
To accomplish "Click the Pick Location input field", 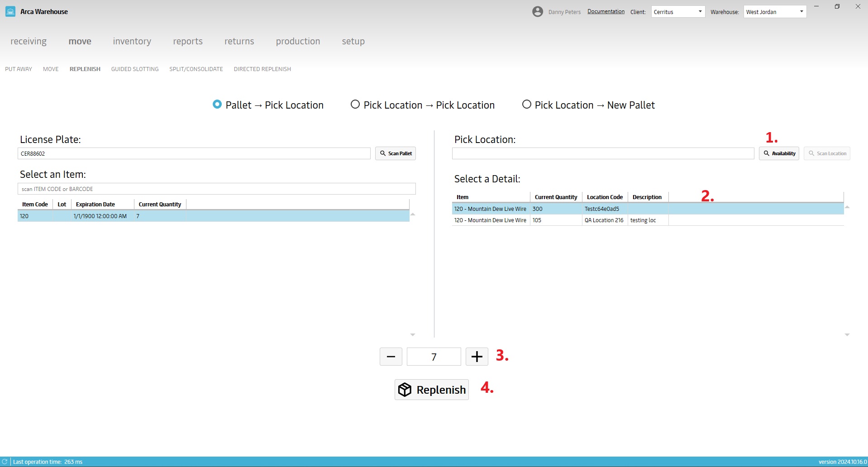I will pyautogui.click(x=602, y=153).
